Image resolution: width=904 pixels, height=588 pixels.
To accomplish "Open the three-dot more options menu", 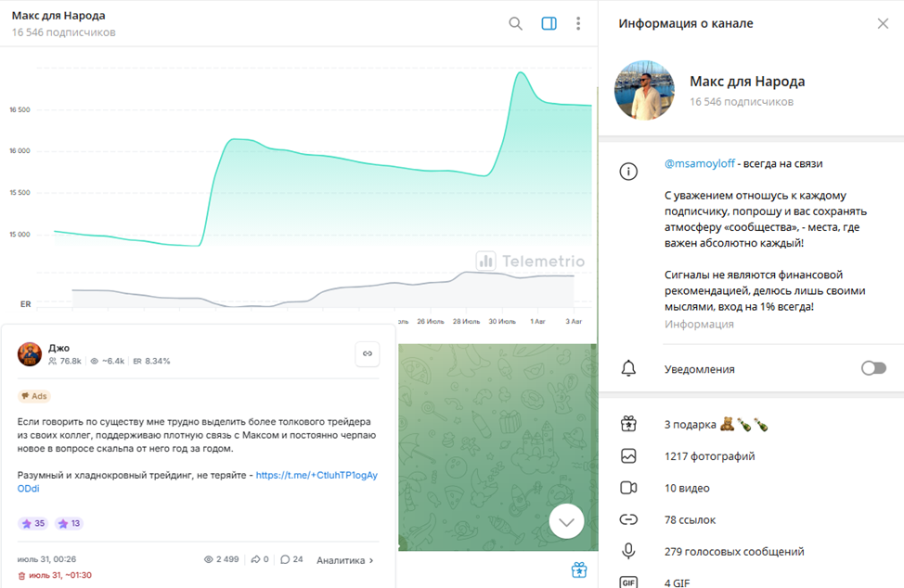I will tap(578, 24).
